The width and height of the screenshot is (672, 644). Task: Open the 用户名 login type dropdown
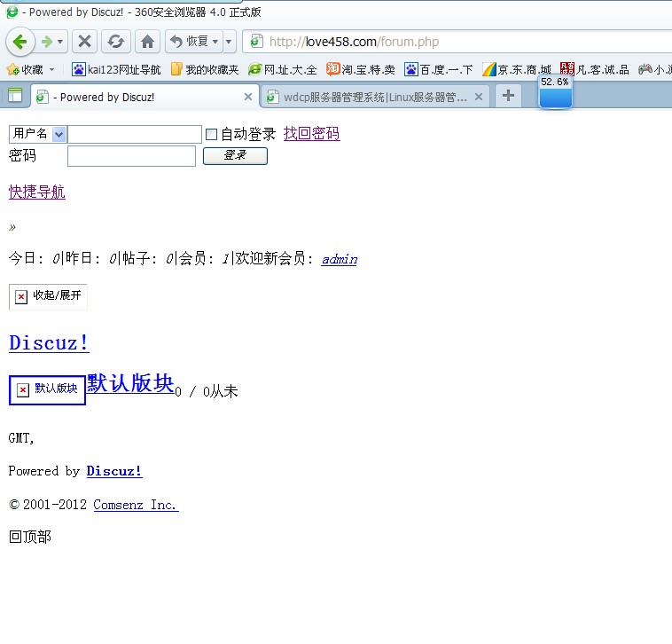pyautogui.click(x=37, y=134)
